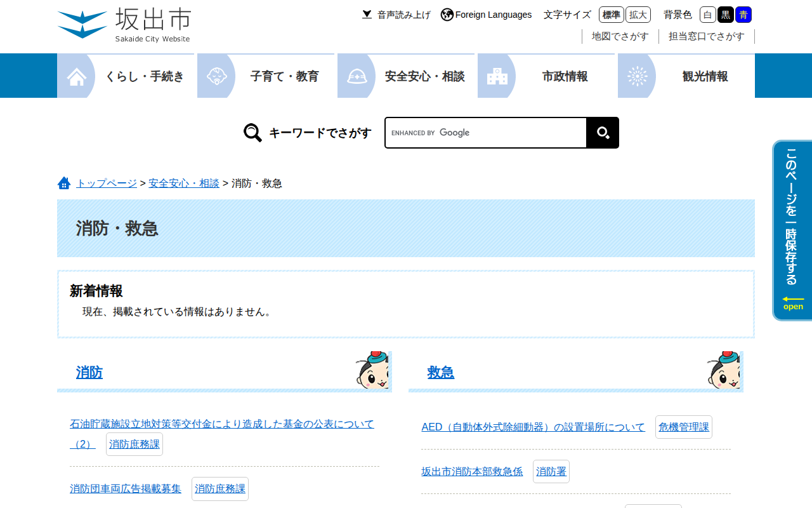Open the くらし・手続き menu

point(126,76)
